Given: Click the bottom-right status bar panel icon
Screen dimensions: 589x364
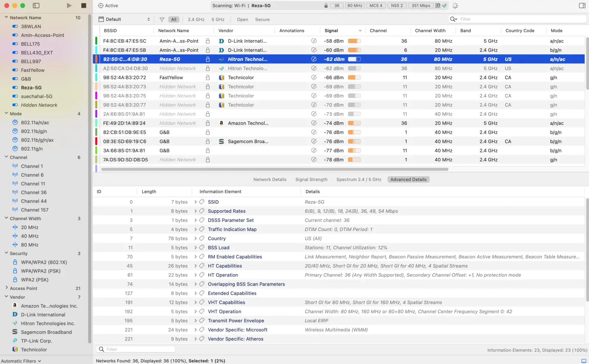Looking at the screenshot, I should point(583,361).
